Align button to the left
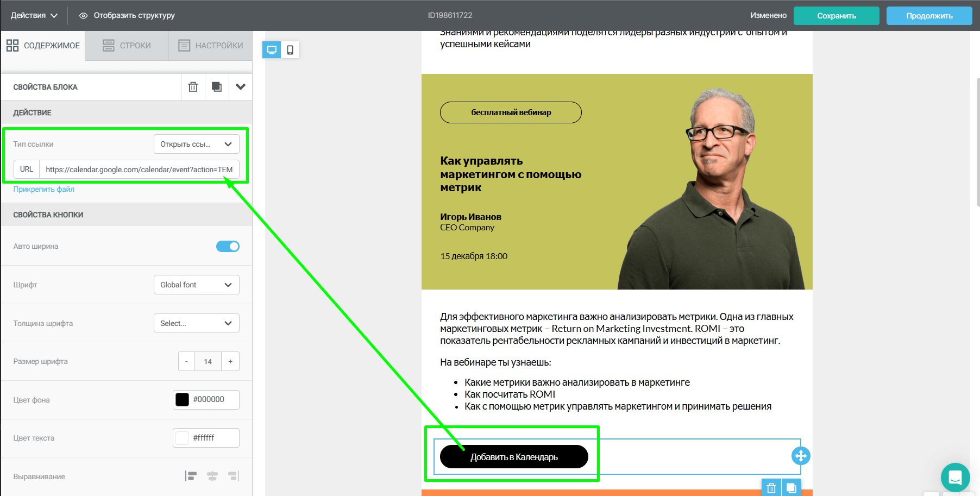This screenshot has height=496, width=980. (191, 476)
